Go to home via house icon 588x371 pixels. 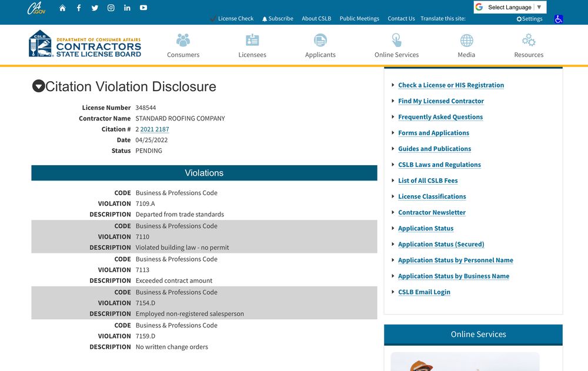pos(62,8)
